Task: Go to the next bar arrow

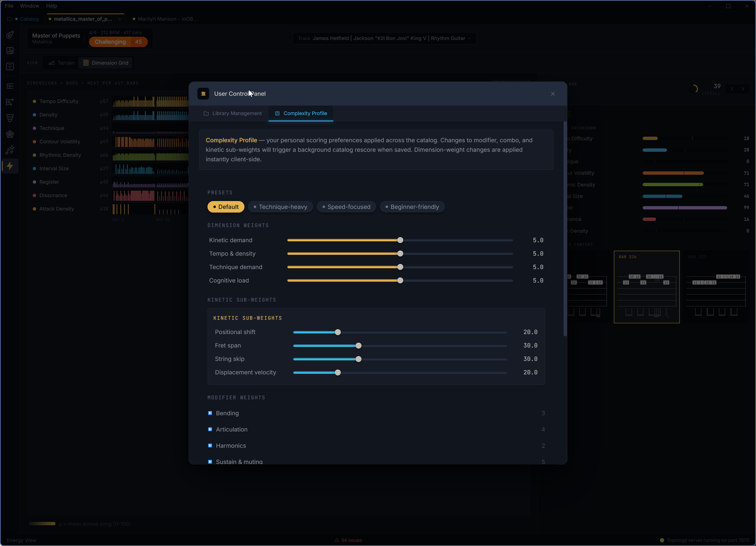Action: [x=743, y=89]
